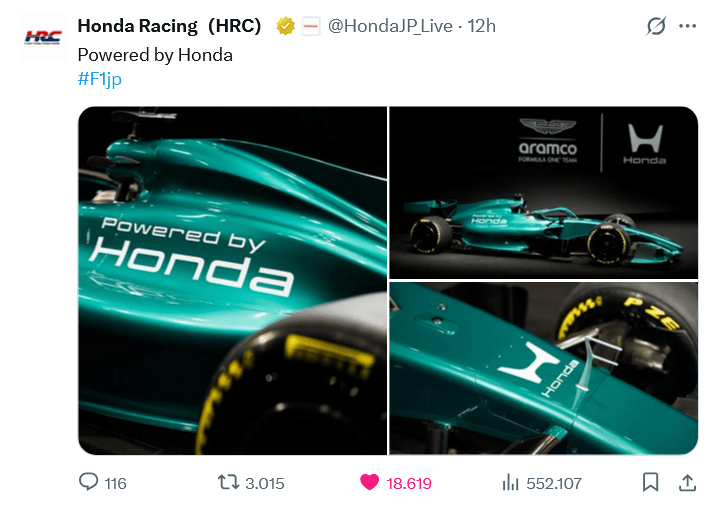This screenshot has width=718, height=508.
Task: Click the Honda affiliation badge icon
Action: [311, 26]
